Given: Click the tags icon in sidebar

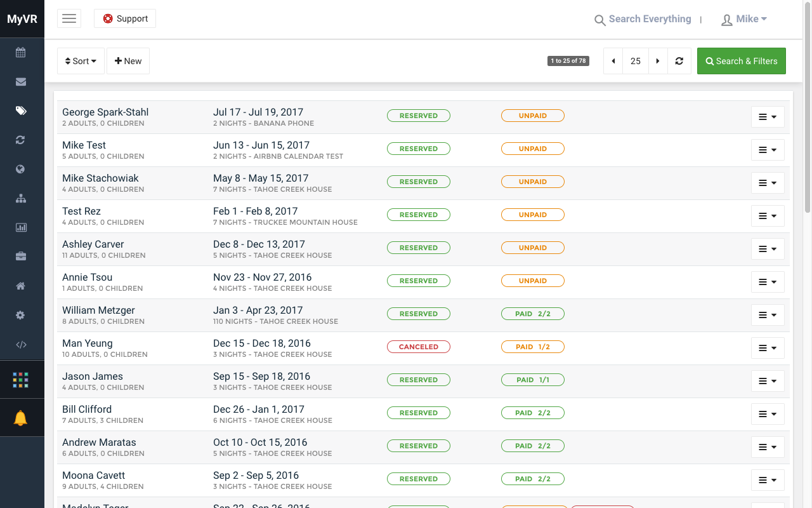Looking at the screenshot, I should 21,111.
